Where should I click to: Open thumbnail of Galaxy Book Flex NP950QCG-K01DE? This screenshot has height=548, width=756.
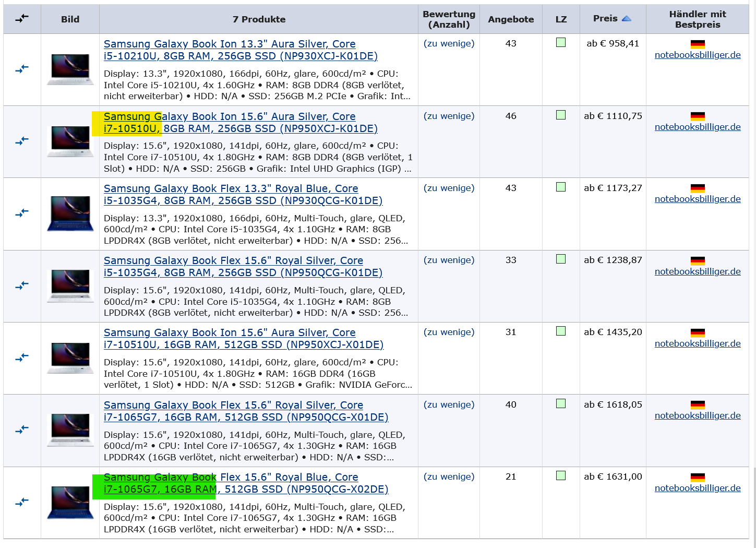(70, 285)
